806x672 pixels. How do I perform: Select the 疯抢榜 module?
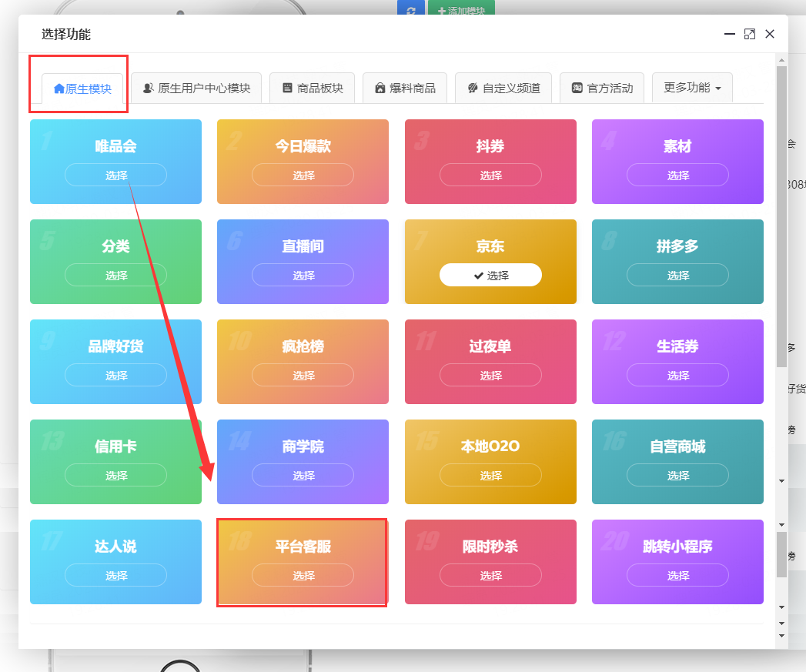click(303, 376)
